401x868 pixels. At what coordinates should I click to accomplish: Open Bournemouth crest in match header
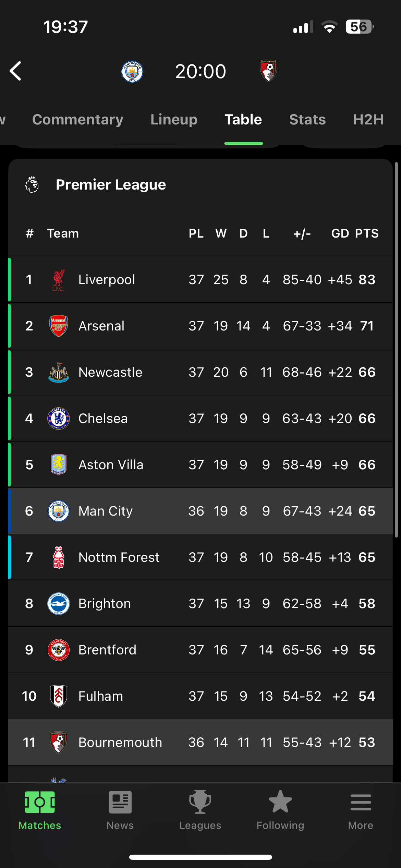click(269, 71)
